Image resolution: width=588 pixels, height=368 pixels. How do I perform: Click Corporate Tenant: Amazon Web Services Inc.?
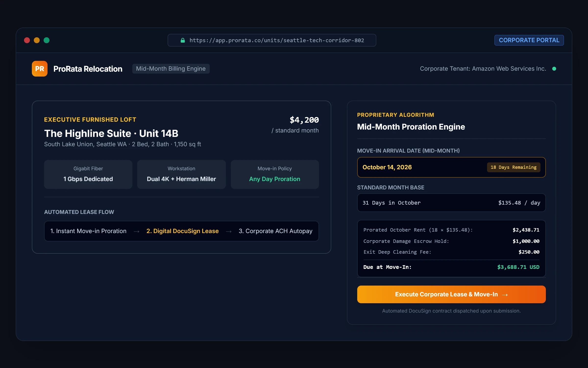click(483, 69)
